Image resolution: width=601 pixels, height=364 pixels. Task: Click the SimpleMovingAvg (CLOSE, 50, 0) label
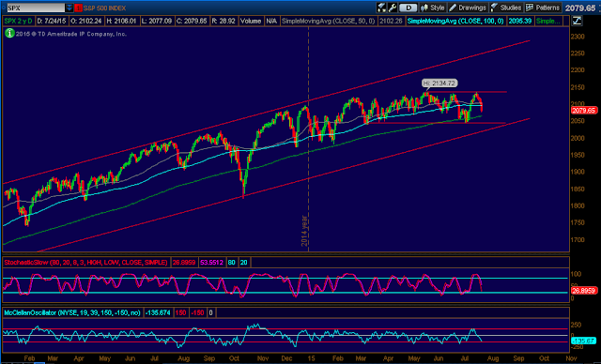tap(328, 21)
